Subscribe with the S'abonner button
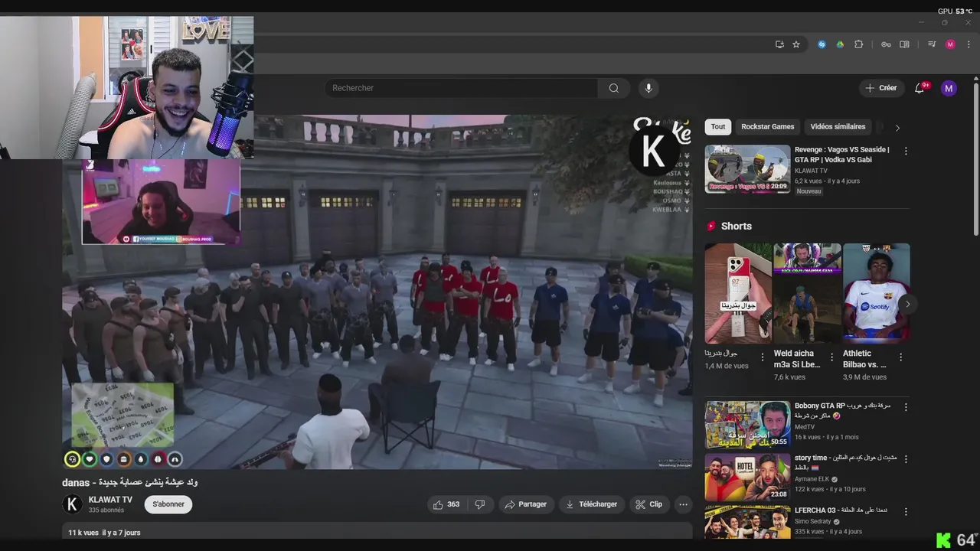Screen dimensions: 980x551 168,504
